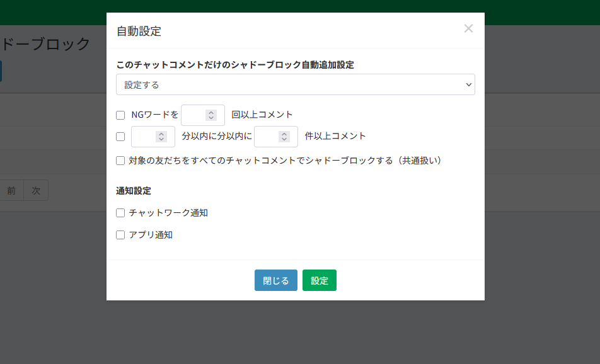Enable the NGワード comment count checkbox
Screen dimensions: 600x364
tap(120, 115)
